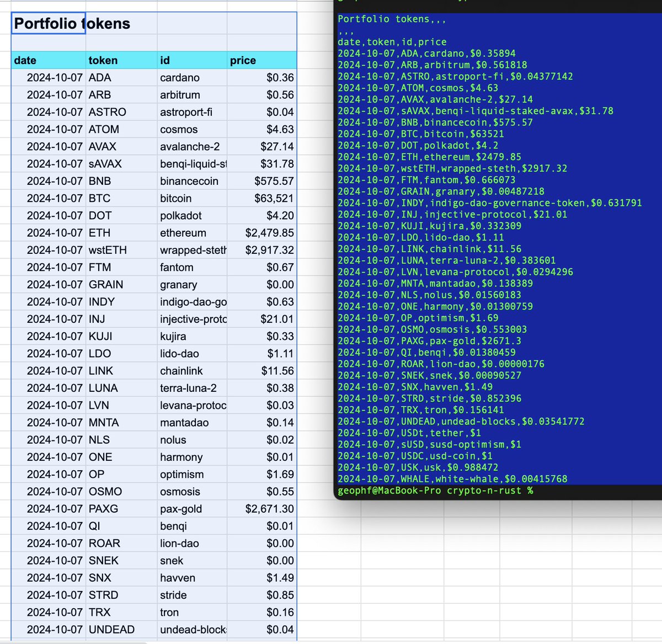
Task: Select the wstETH price cell $2,917.32
Action: click(262, 249)
